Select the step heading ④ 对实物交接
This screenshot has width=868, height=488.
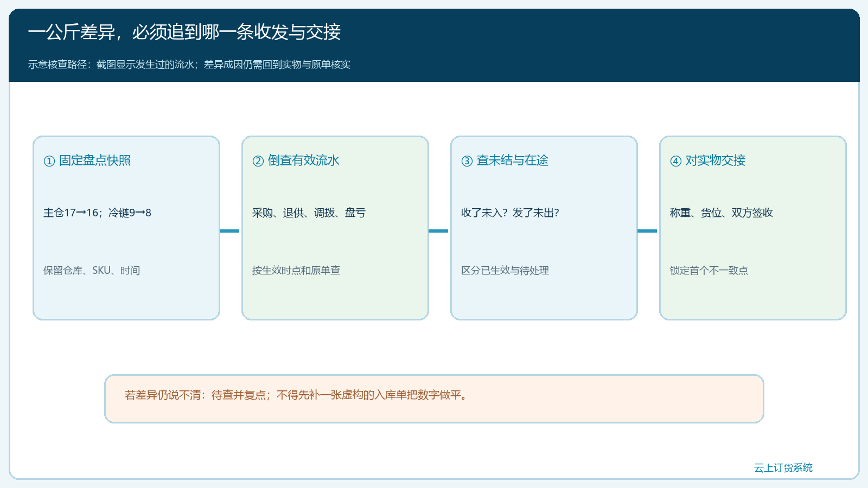coord(708,160)
